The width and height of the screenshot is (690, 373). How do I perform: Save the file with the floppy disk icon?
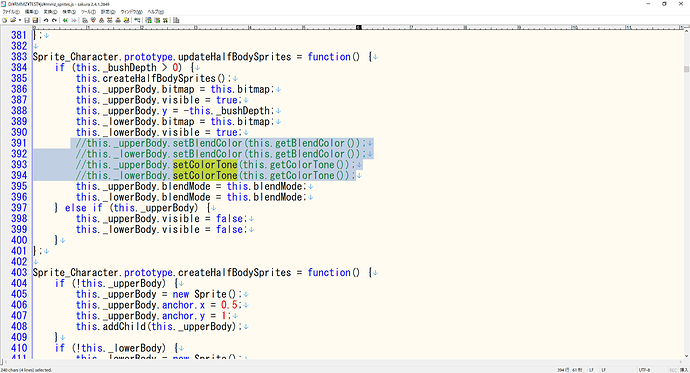tap(27, 20)
